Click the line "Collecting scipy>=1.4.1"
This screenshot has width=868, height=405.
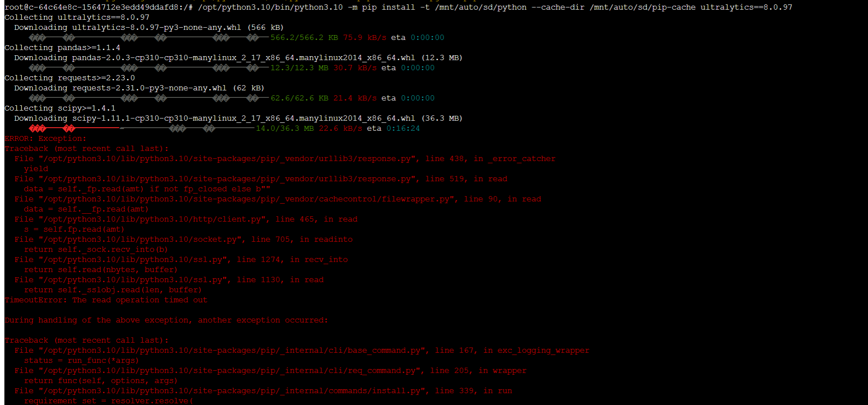(x=60, y=108)
